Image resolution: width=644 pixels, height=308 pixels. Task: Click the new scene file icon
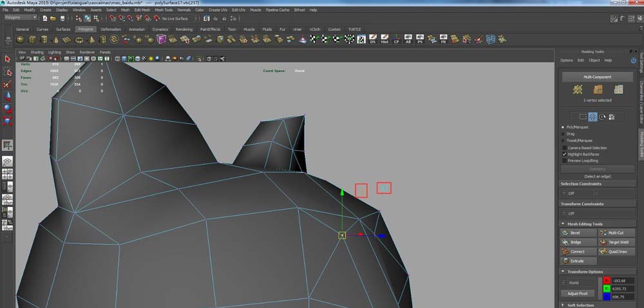pyautogui.click(x=44, y=19)
